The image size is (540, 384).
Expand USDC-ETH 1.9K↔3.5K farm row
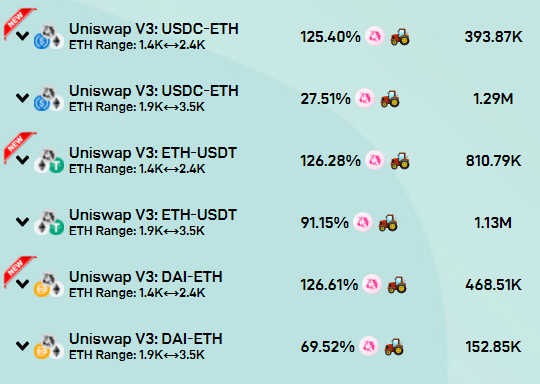pos(22,97)
